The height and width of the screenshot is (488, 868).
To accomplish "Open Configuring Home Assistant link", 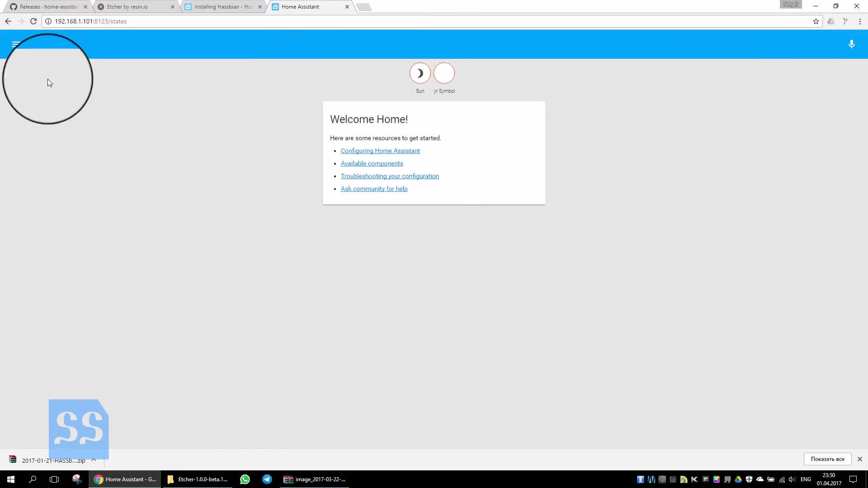I will coord(380,151).
